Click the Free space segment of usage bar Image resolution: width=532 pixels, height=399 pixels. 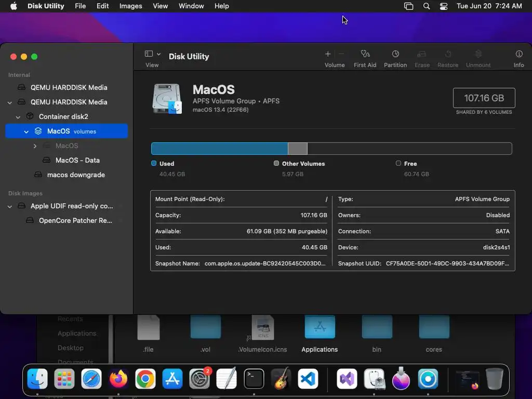(409, 149)
